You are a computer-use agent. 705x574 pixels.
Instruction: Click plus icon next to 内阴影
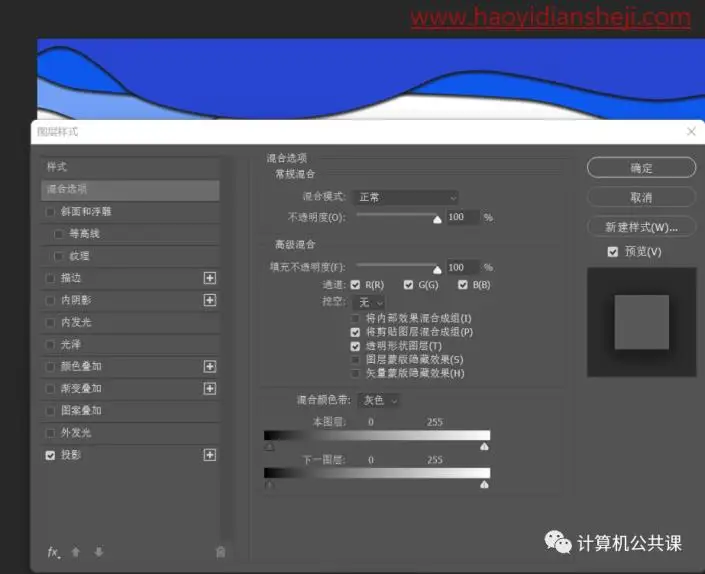(210, 300)
